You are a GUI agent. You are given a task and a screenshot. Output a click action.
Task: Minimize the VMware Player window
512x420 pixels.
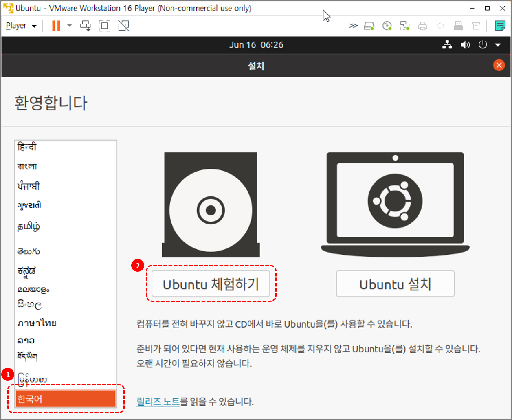coord(472,8)
